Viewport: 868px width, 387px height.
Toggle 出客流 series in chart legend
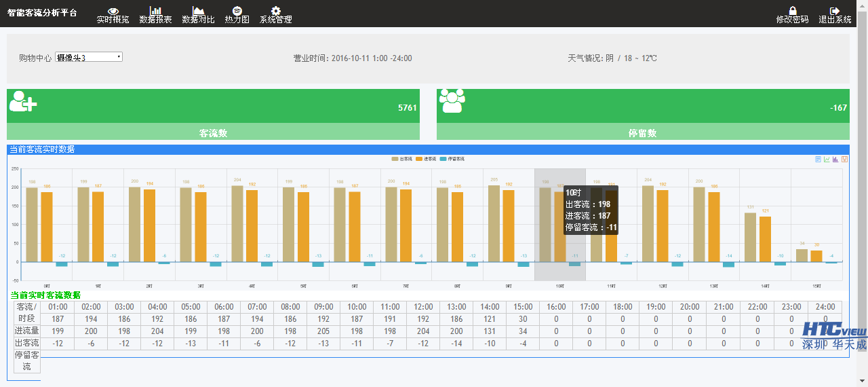(403, 159)
